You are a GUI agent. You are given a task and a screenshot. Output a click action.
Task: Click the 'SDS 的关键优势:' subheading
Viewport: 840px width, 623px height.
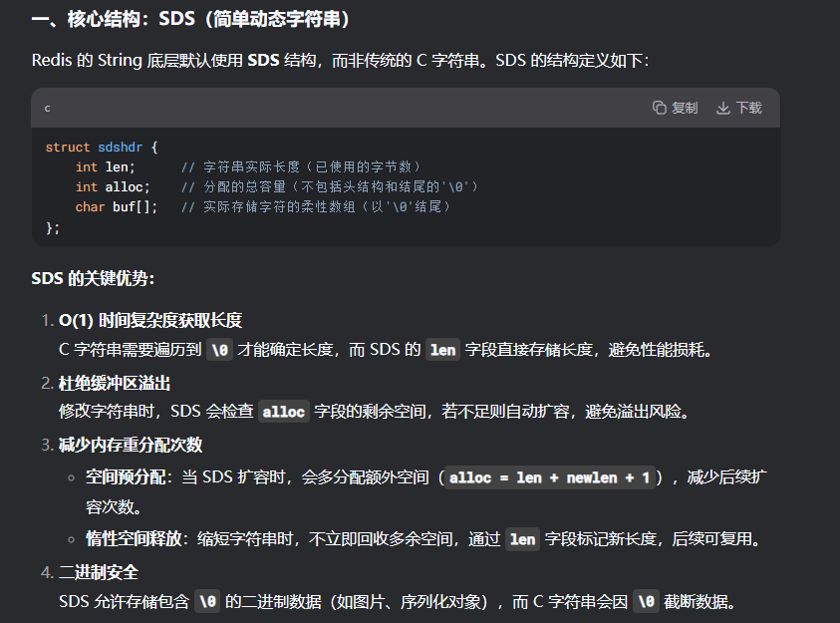coord(93,278)
